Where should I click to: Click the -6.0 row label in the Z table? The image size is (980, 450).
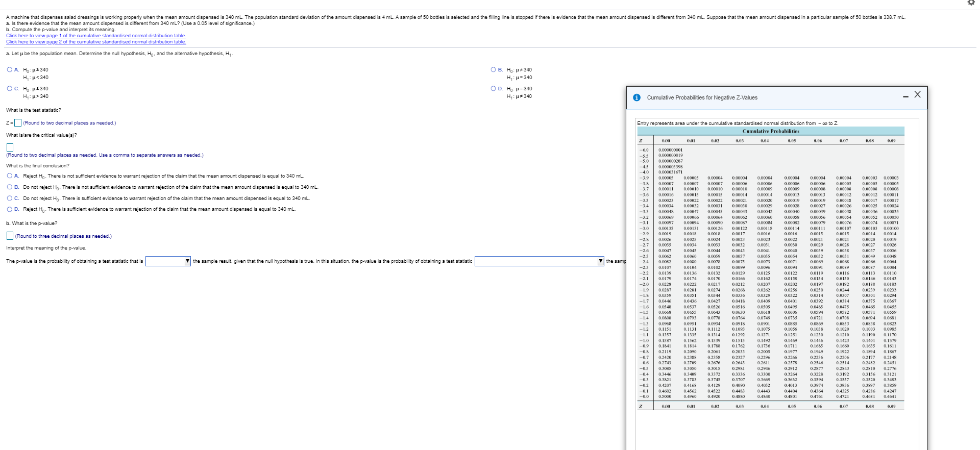pos(644,150)
